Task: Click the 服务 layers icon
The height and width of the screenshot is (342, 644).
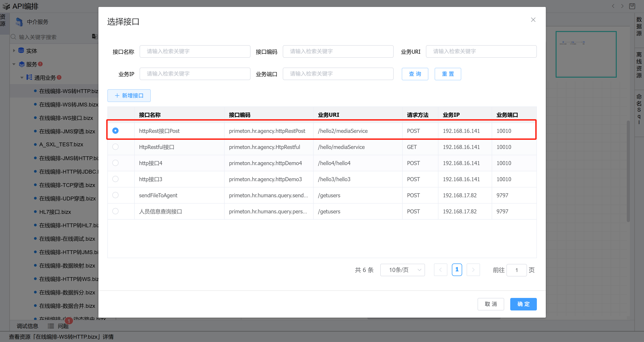Action: [x=22, y=64]
